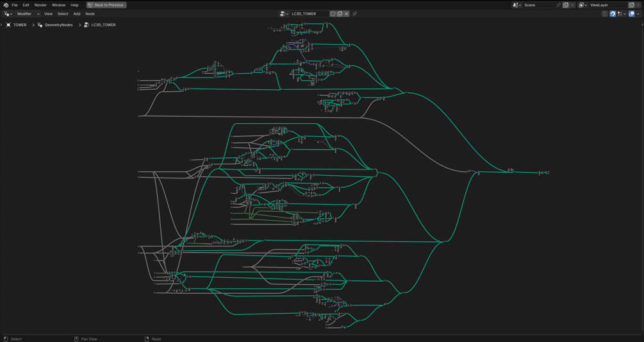Viewport: 644px width, 342px height.
Task: Click the GeometryNodes breadcrumb
Action: (58, 25)
